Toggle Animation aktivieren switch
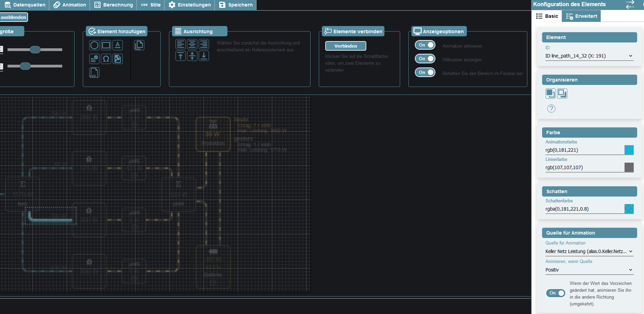The height and width of the screenshot is (314, 644). click(x=425, y=45)
